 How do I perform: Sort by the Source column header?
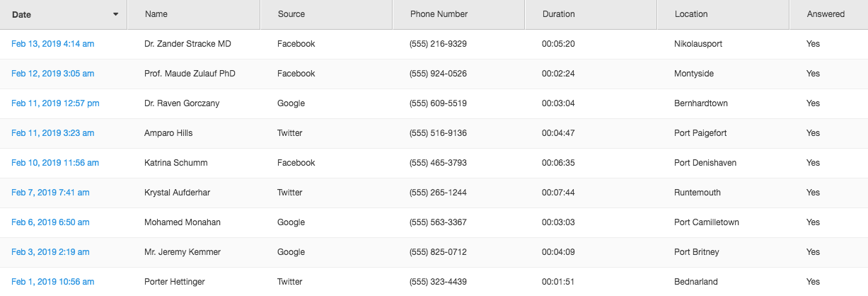291,14
